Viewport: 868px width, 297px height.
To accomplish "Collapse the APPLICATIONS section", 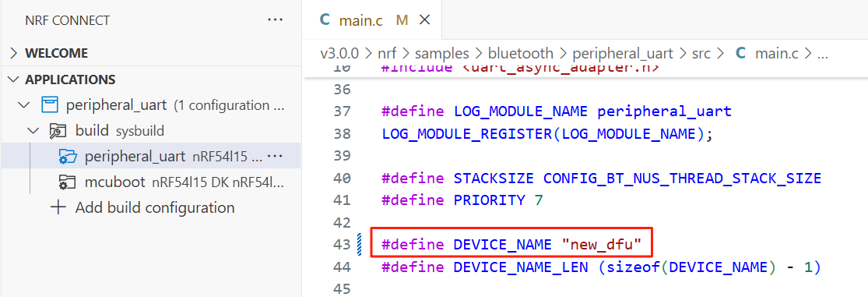I will point(13,80).
